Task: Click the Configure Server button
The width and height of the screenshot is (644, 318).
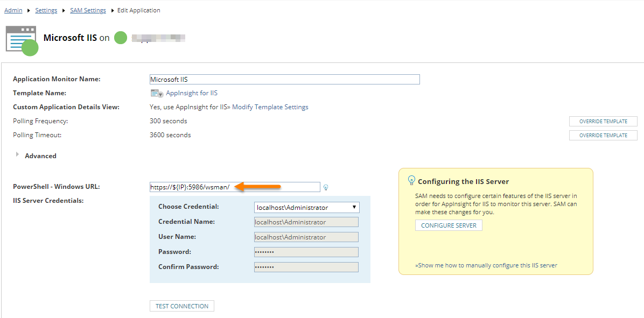Action: pyautogui.click(x=449, y=225)
